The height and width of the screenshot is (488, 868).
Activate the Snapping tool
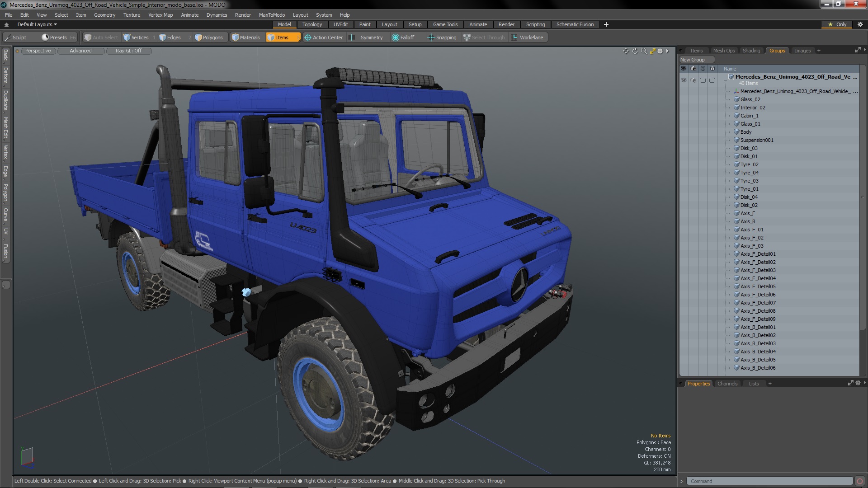[x=442, y=38]
